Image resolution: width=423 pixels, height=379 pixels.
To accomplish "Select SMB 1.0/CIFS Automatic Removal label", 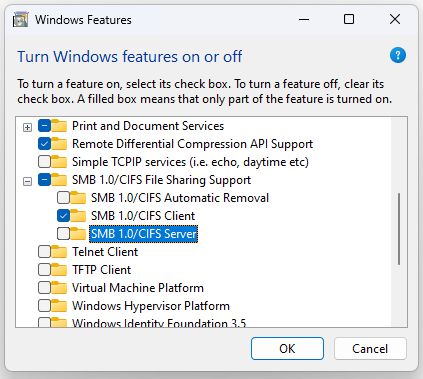I will (x=180, y=198).
